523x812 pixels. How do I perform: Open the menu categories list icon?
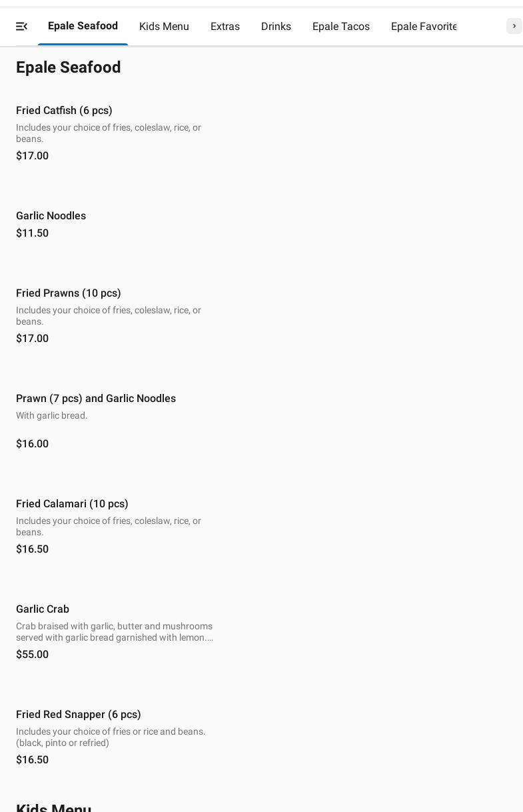pos(21,27)
